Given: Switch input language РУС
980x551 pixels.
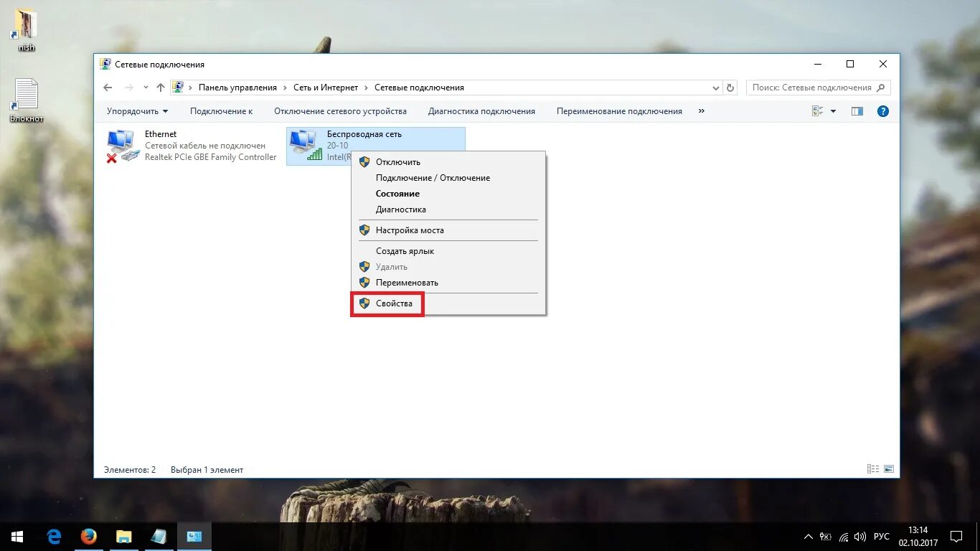Looking at the screenshot, I should pyautogui.click(x=882, y=537).
